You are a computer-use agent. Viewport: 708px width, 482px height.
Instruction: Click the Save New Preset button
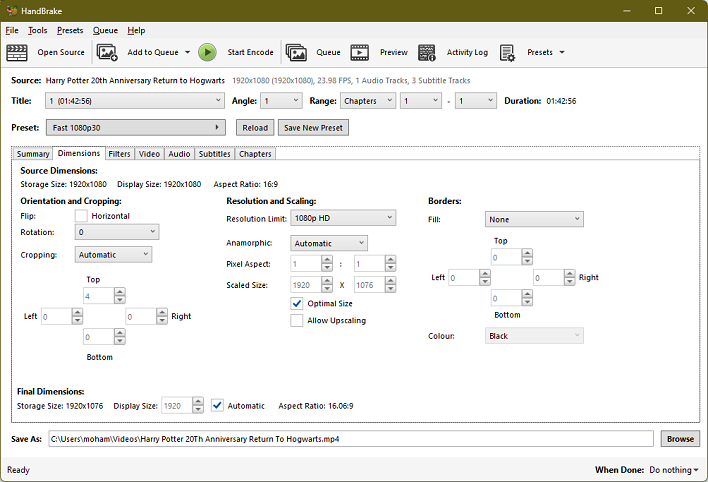point(313,128)
